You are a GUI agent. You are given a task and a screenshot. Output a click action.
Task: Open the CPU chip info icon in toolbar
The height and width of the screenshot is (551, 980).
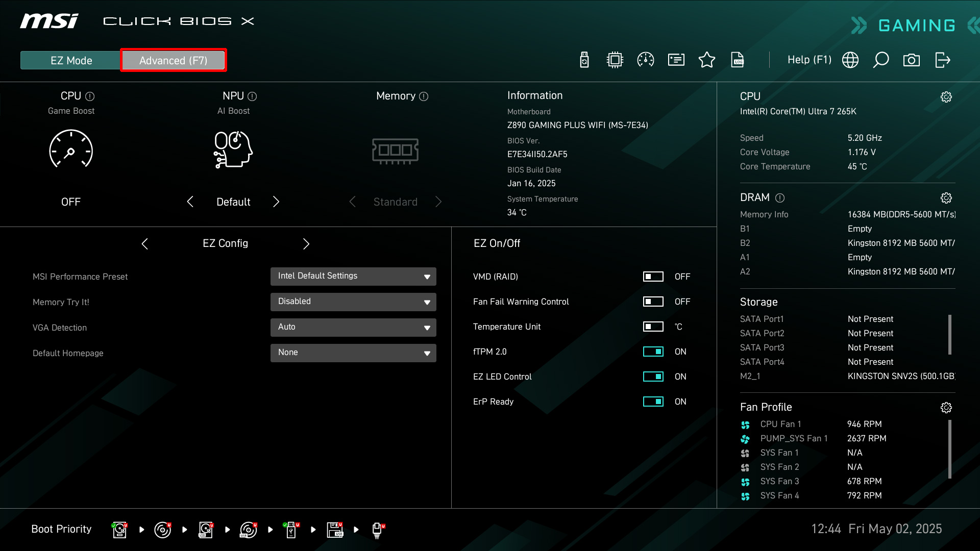[x=615, y=60]
